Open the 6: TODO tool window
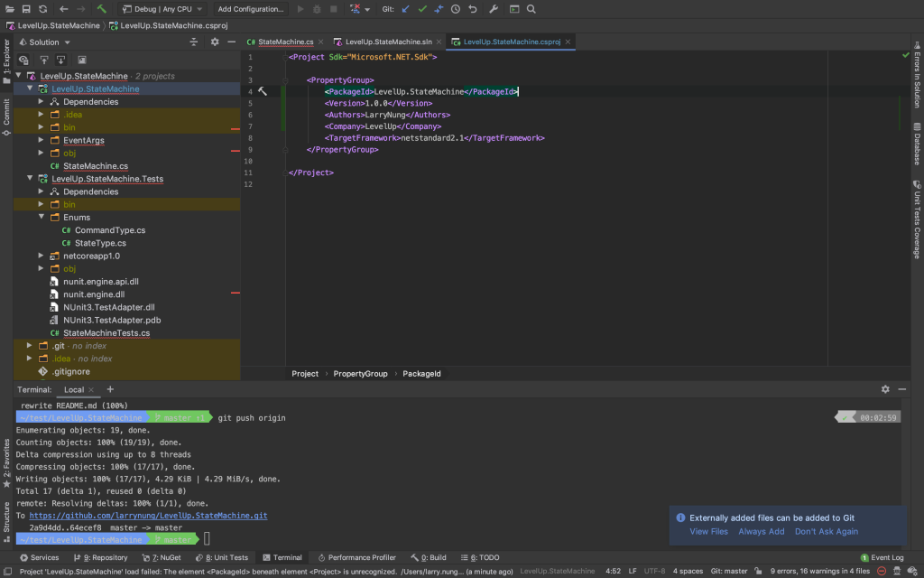924x578 pixels. (480, 557)
